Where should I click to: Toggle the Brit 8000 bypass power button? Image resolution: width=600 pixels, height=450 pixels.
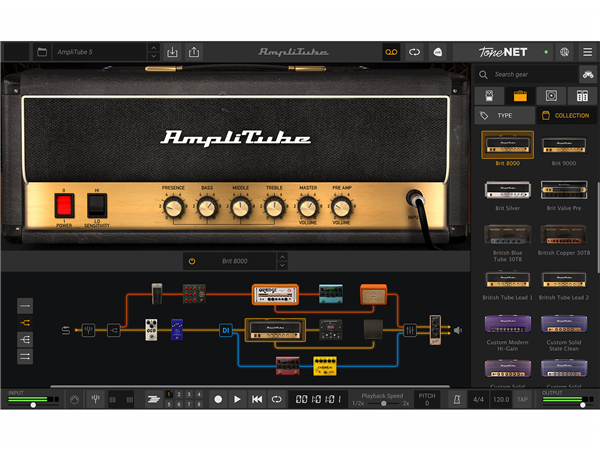point(192,261)
